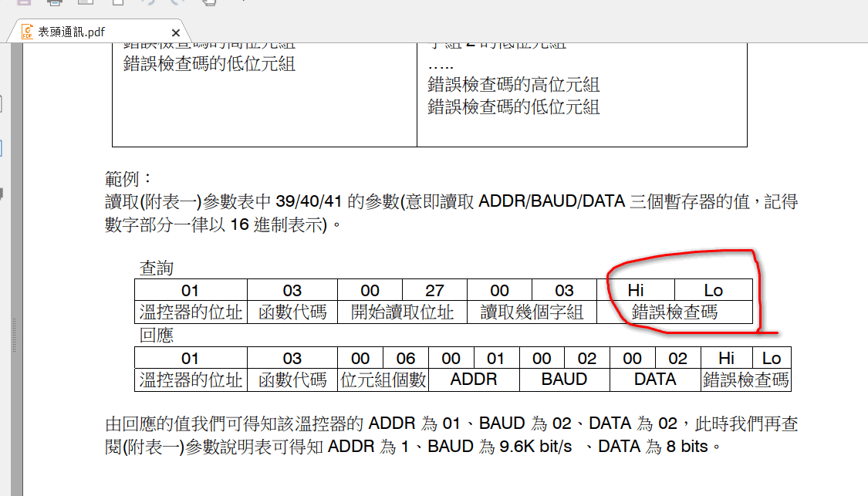Close the 表頭通訊.pdf tab

(176, 33)
